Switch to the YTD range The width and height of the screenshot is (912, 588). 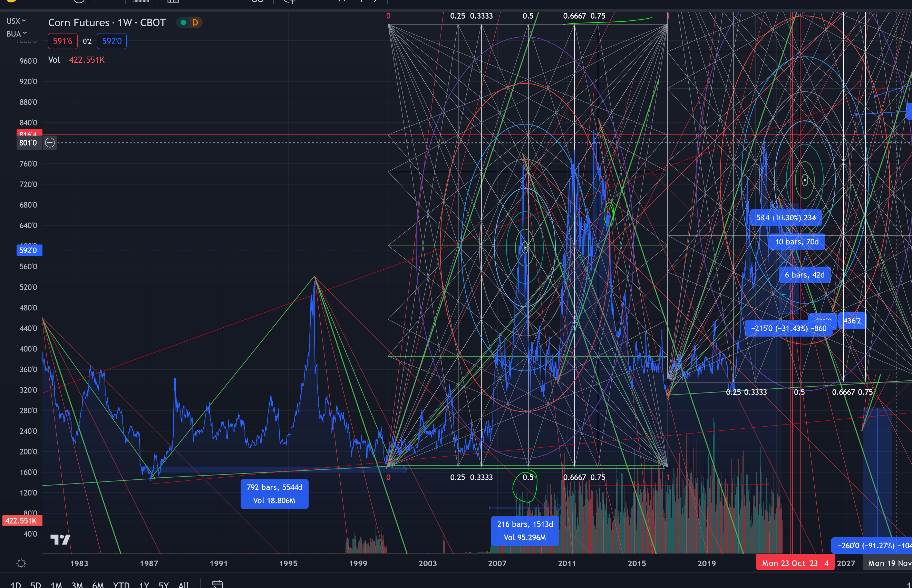tap(122, 584)
